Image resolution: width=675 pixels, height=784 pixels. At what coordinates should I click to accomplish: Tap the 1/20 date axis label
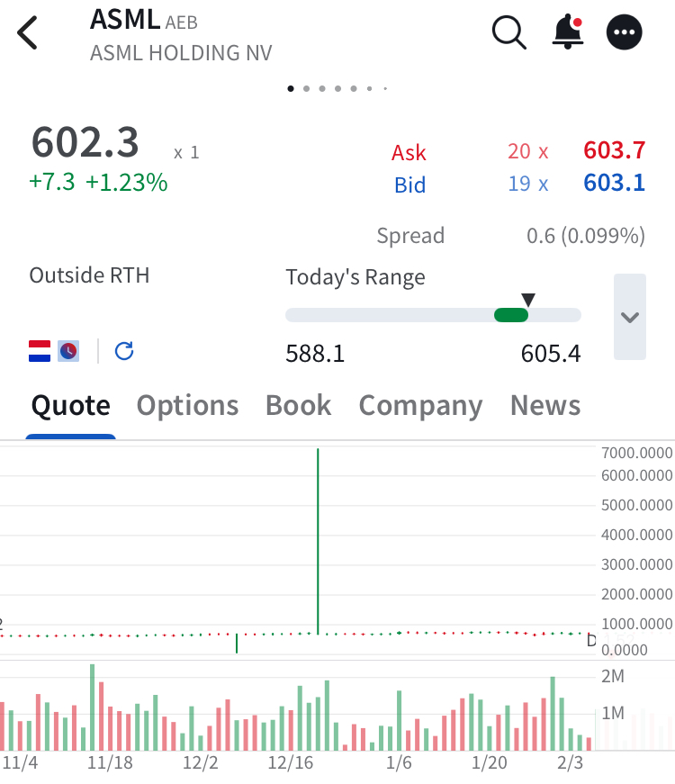pos(490,763)
